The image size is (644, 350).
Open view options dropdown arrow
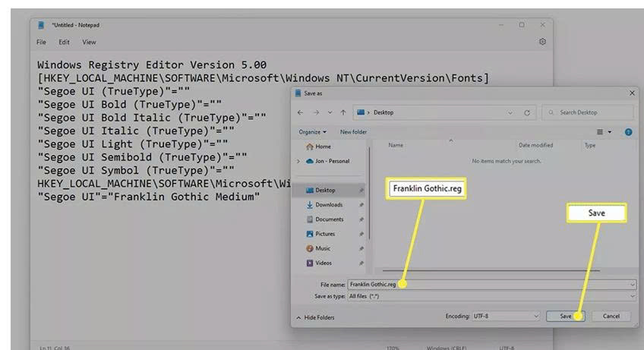610,132
